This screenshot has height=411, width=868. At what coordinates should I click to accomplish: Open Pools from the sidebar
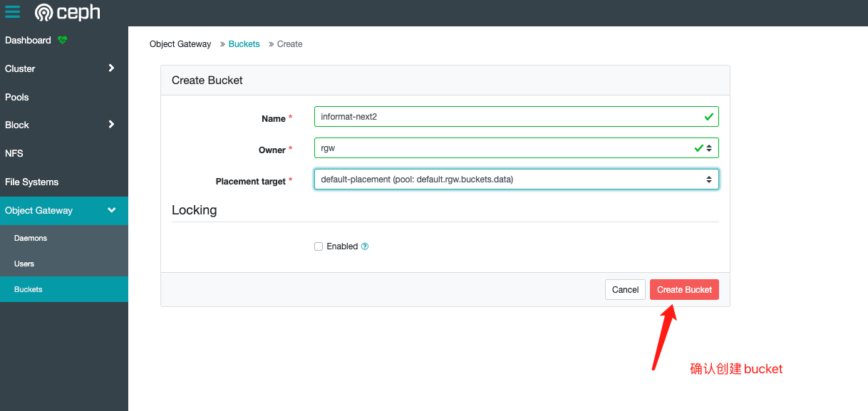pos(17,97)
